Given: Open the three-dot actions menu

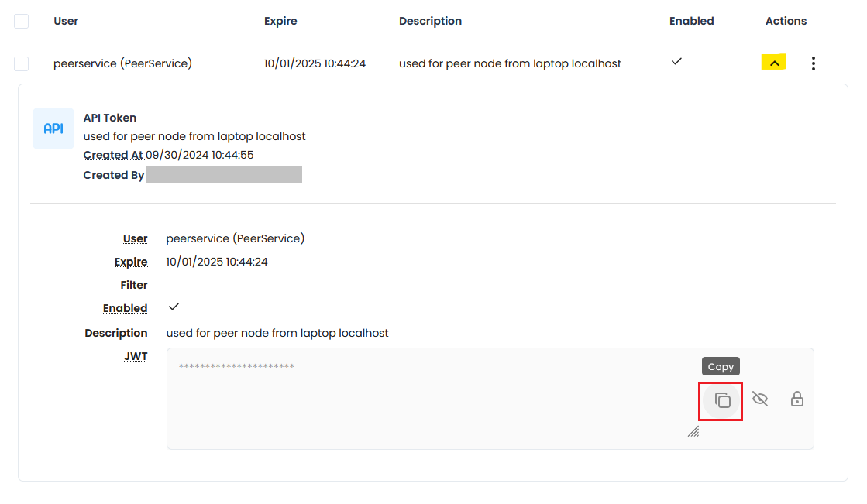Looking at the screenshot, I should tap(813, 63).
